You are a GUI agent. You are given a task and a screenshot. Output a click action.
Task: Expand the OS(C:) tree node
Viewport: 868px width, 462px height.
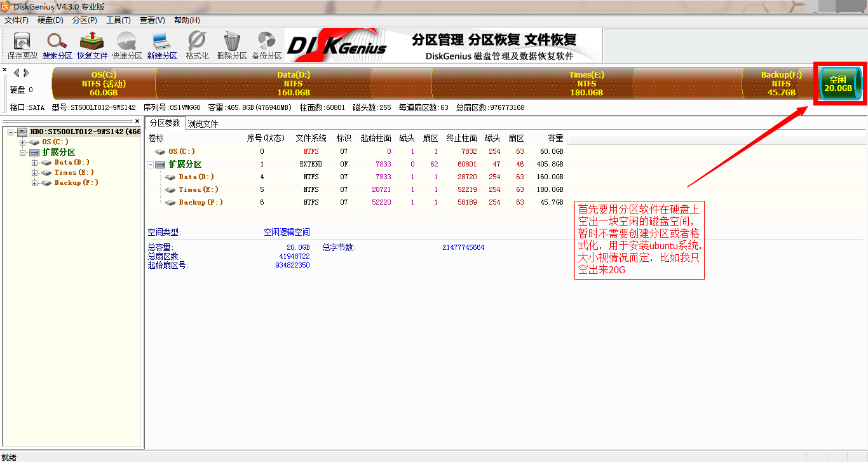23,142
